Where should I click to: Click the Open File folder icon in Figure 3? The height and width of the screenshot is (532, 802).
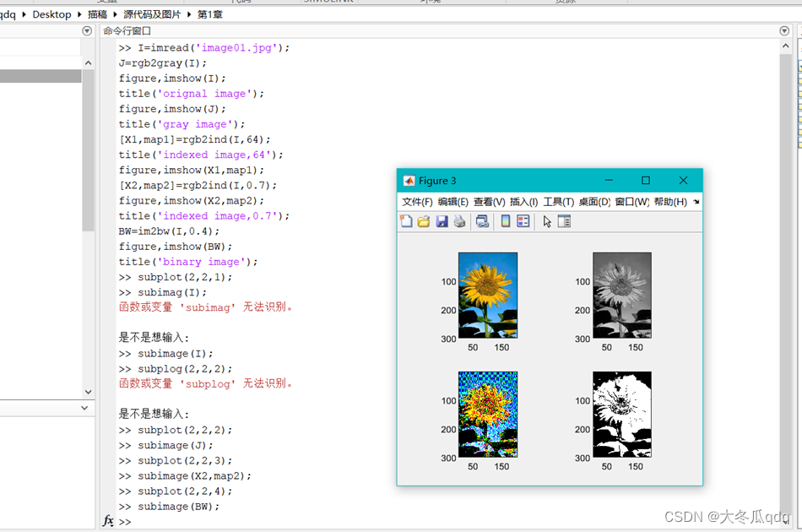pos(424,221)
